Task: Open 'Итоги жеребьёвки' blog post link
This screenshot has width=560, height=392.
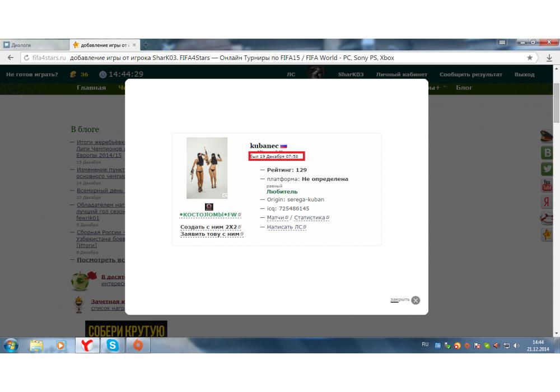Action: point(100,148)
